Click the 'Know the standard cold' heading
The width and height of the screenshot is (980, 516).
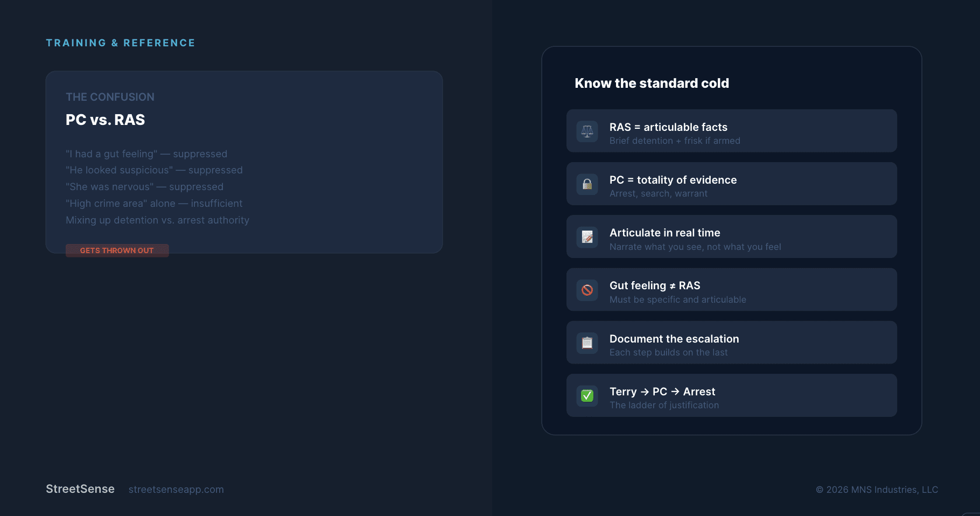652,83
